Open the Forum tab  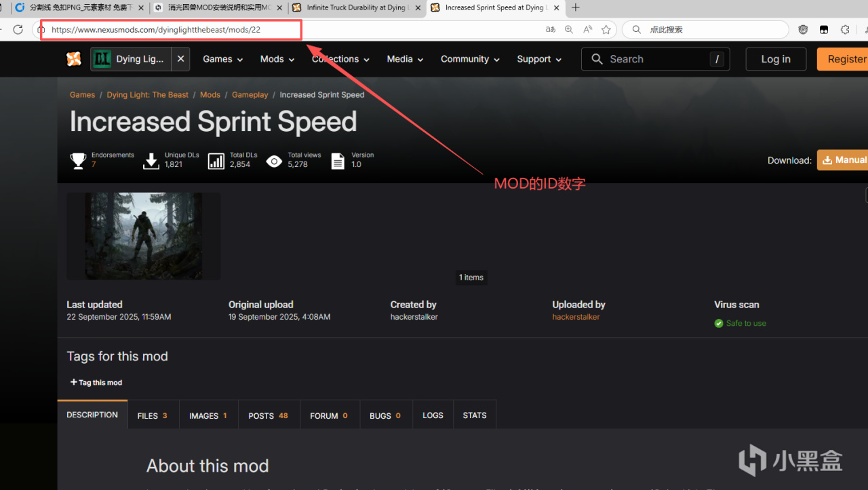pyautogui.click(x=329, y=415)
